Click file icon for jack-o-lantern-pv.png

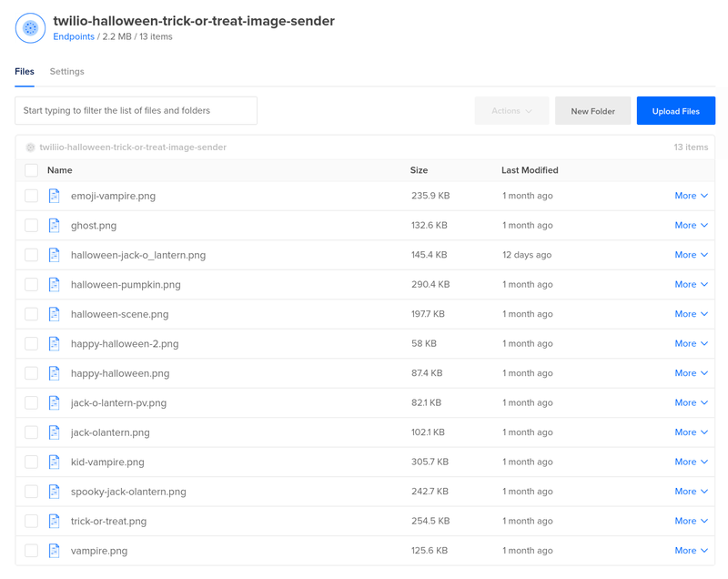click(x=55, y=403)
